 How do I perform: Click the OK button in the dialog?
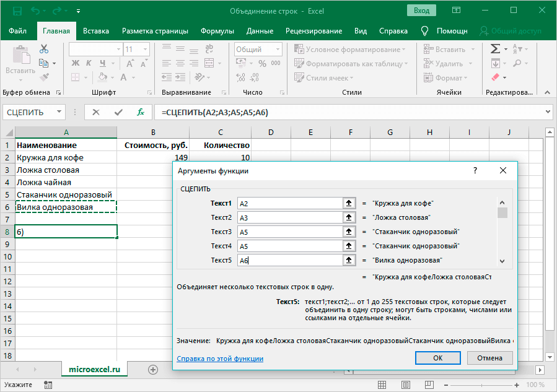point(437,358)
